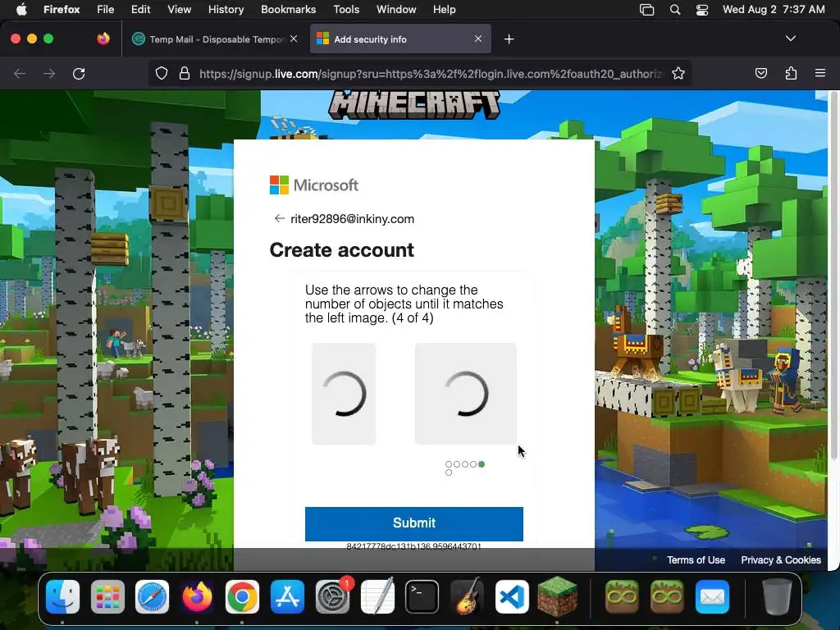Open the Bookmarks menu

288,10
